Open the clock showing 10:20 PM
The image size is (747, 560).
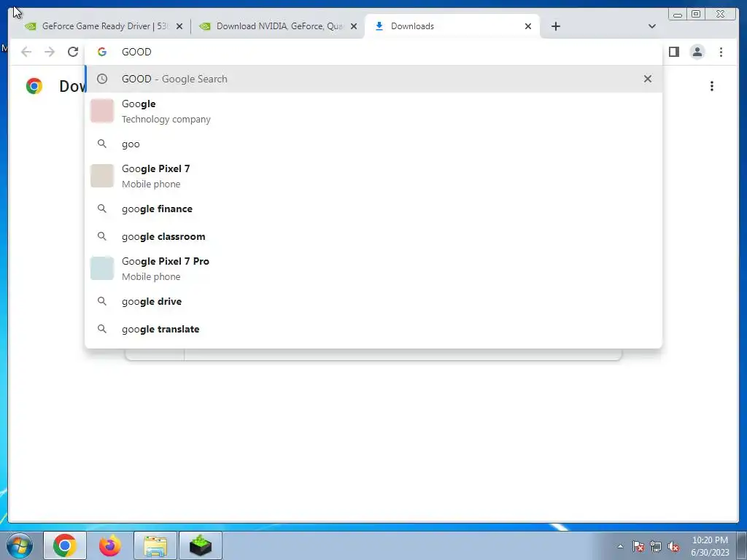pos(710,546)
